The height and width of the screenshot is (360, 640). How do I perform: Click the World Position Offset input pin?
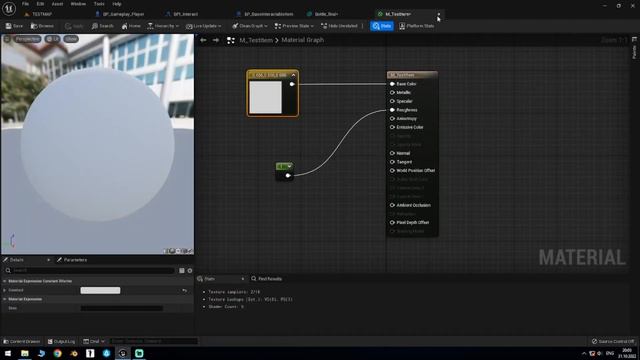click(392, 170)
